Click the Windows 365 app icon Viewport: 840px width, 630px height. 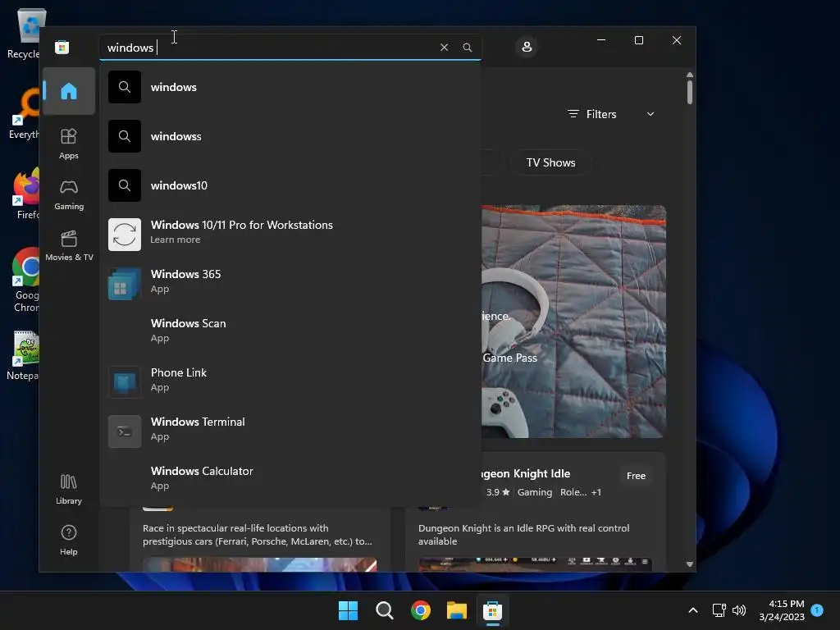pos(125,284)
